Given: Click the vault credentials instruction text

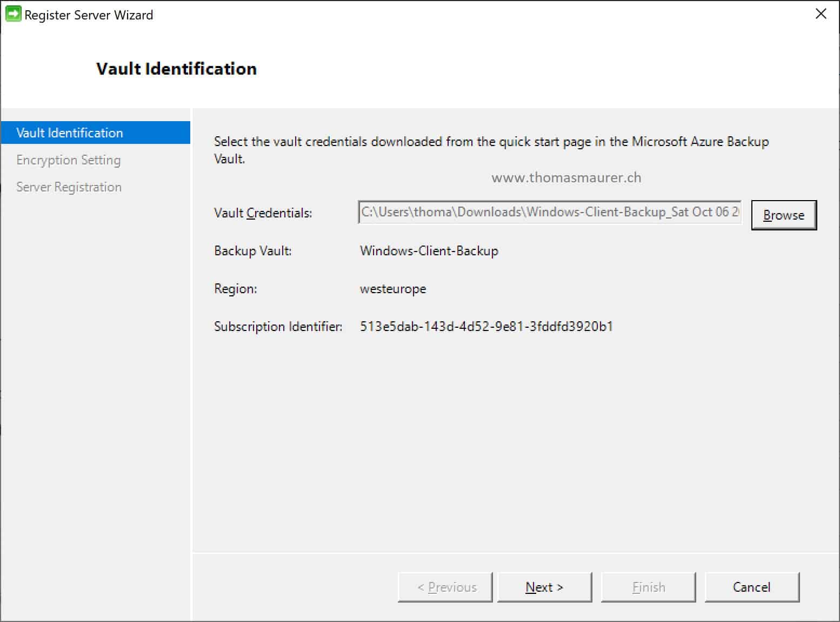Looking at the screenshot, I should [x=491, y=150].
